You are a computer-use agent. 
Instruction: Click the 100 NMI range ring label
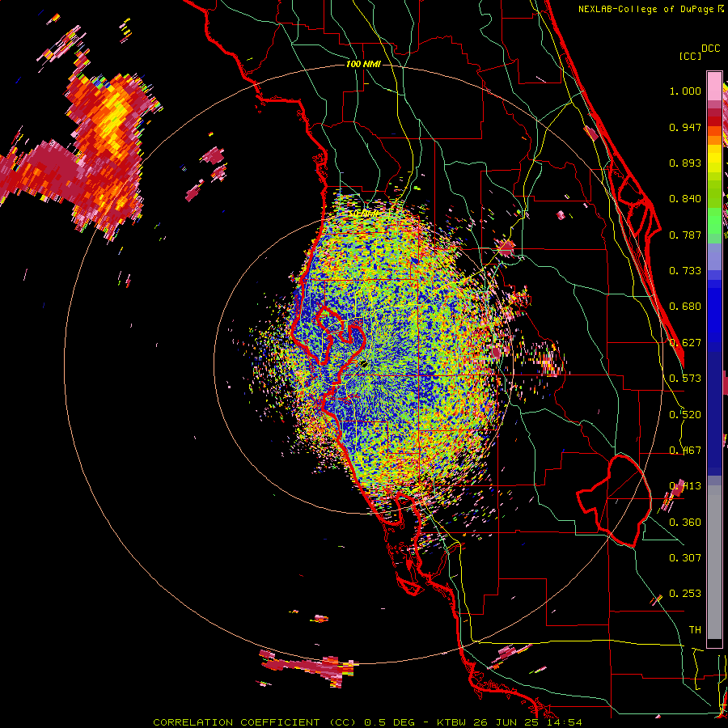363,64
